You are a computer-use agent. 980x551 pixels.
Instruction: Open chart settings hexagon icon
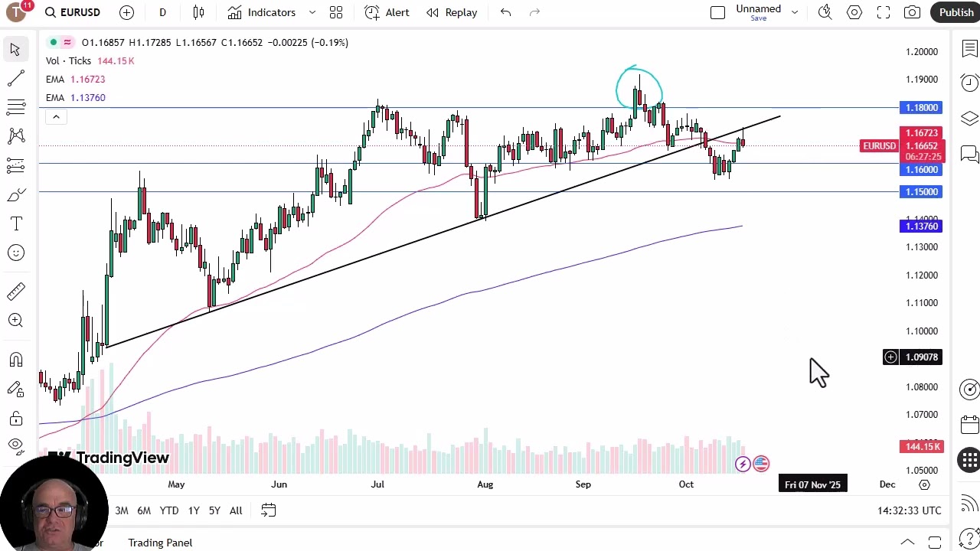tap(854, 12)
